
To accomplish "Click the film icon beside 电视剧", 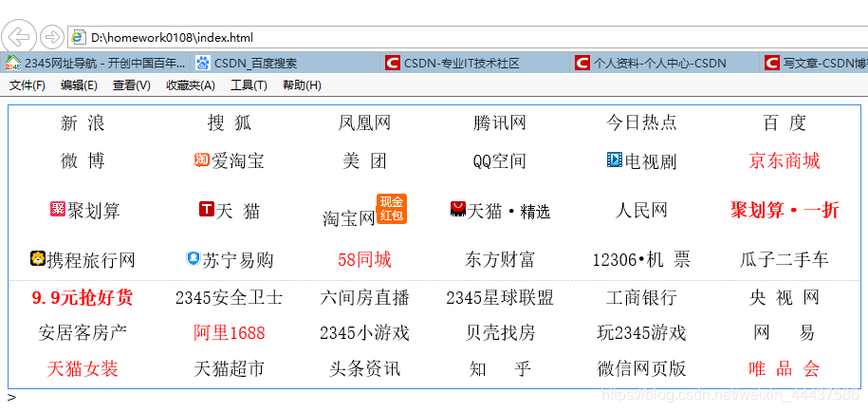I will pos(615,159).
